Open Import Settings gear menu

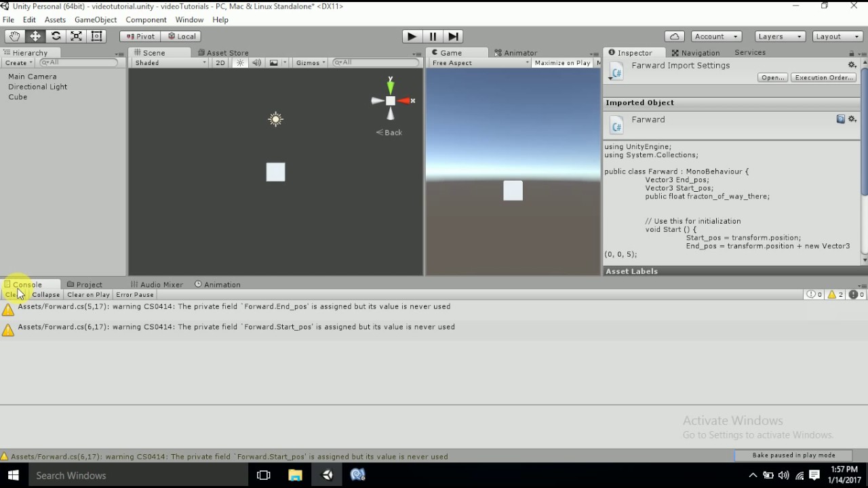pyautogui.click(x=852, y=65)
